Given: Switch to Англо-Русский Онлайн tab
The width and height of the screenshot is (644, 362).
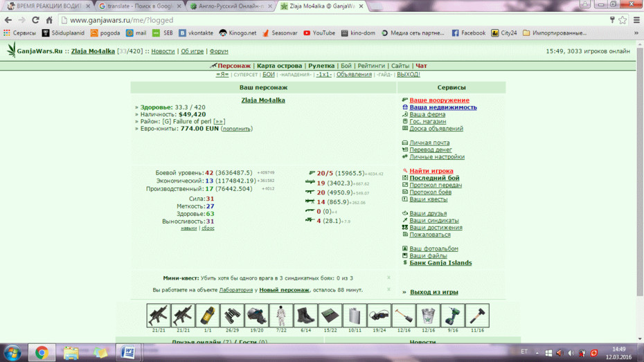Looking at the screenshot, I should coord(230,6).
